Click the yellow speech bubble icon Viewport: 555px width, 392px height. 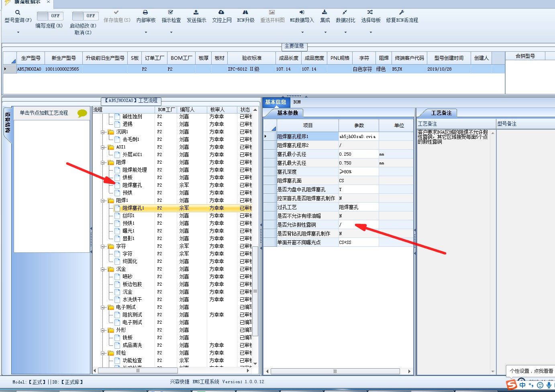(82, 113)
